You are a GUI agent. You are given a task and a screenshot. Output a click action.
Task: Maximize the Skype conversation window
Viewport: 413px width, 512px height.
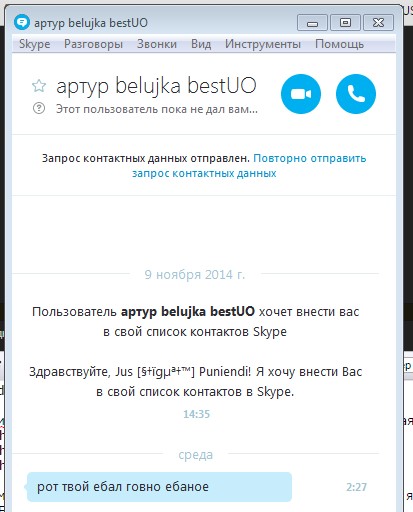345,23
